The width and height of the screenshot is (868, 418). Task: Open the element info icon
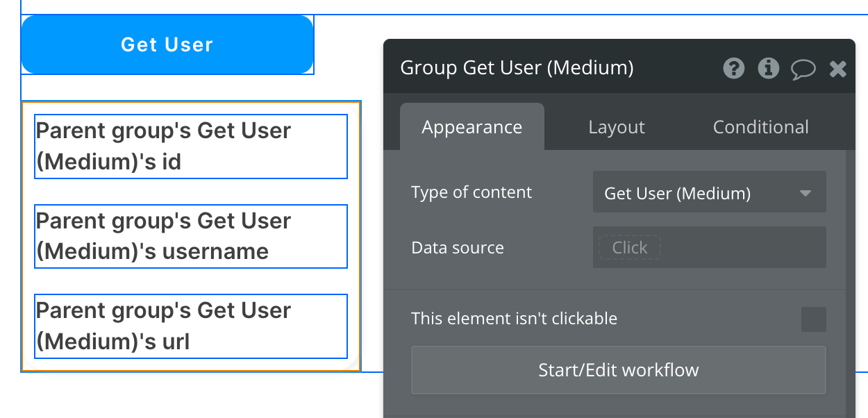click(x=768, y=68)
